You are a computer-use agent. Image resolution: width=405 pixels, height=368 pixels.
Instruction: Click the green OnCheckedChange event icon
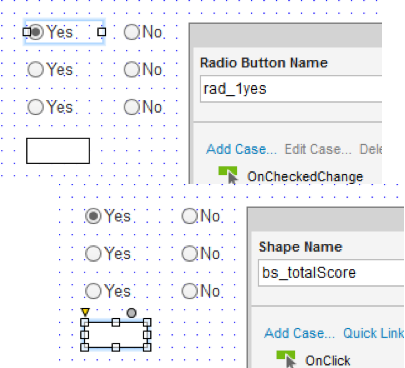[x=228, y=175]
